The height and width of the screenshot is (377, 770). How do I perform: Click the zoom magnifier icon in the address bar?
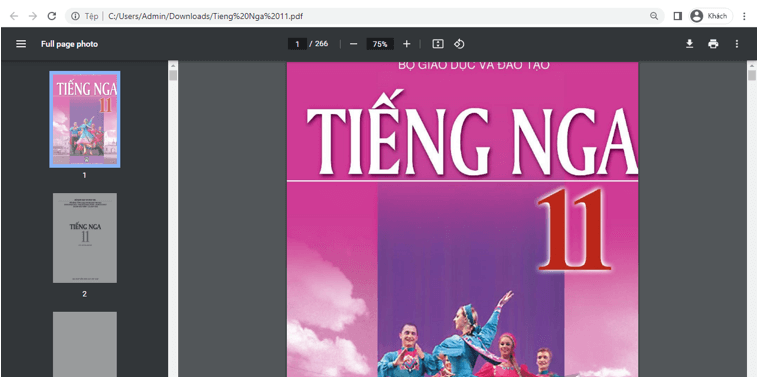pyautogui.click(x=654, y=16)
